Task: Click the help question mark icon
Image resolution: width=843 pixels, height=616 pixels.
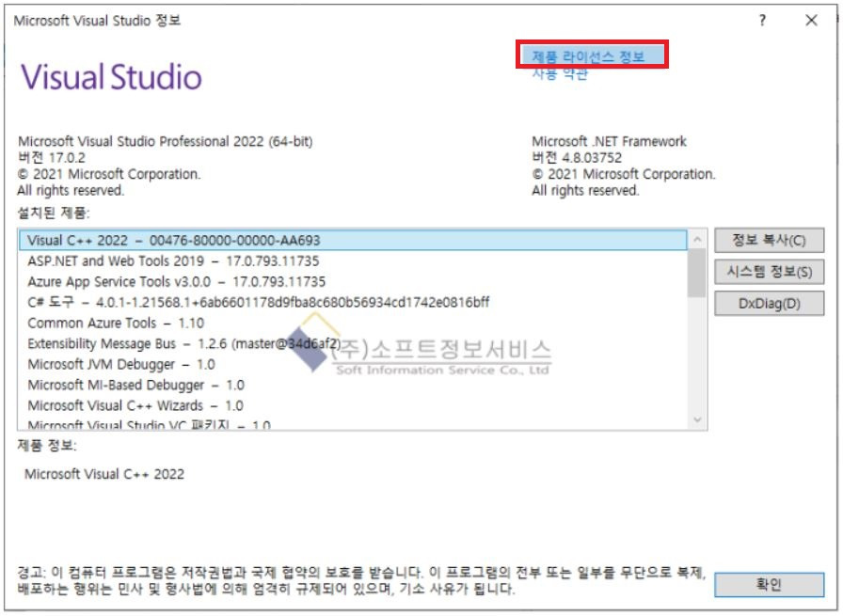Action: coord(762,21)
